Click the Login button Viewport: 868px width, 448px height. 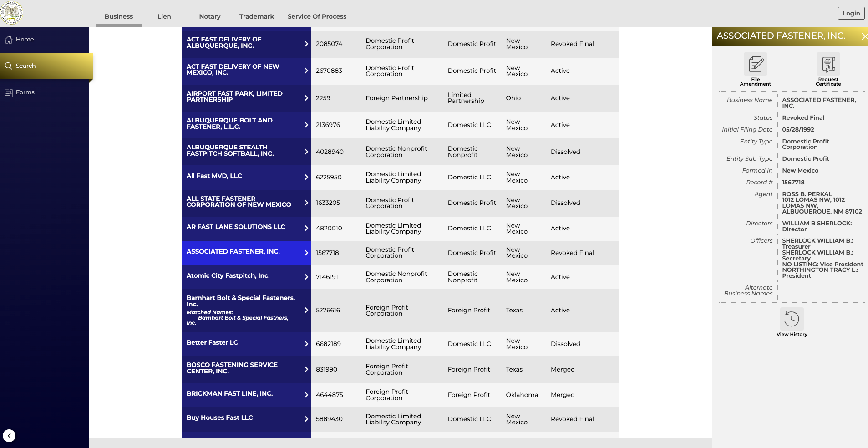pyautogui.click(x=851, y=13)
